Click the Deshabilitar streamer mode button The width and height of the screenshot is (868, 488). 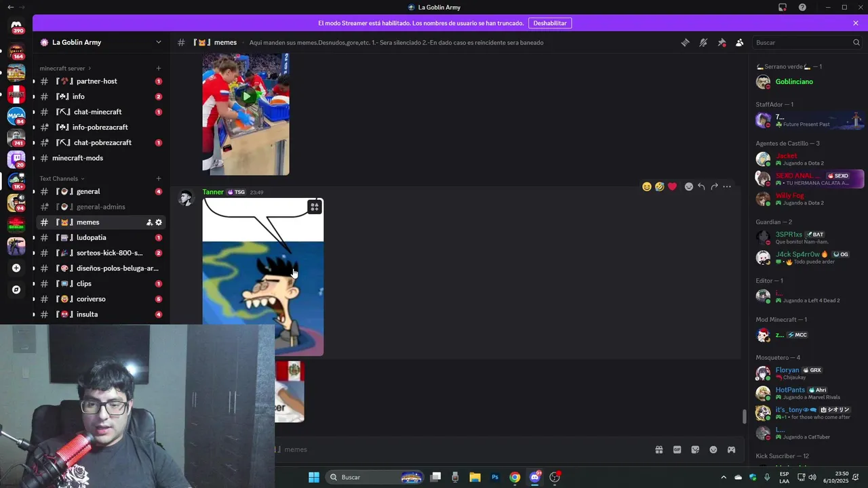550,23
